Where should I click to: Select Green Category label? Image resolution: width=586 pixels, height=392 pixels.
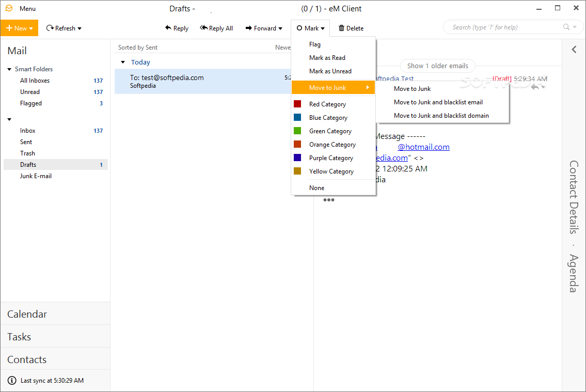coord(330,131)
